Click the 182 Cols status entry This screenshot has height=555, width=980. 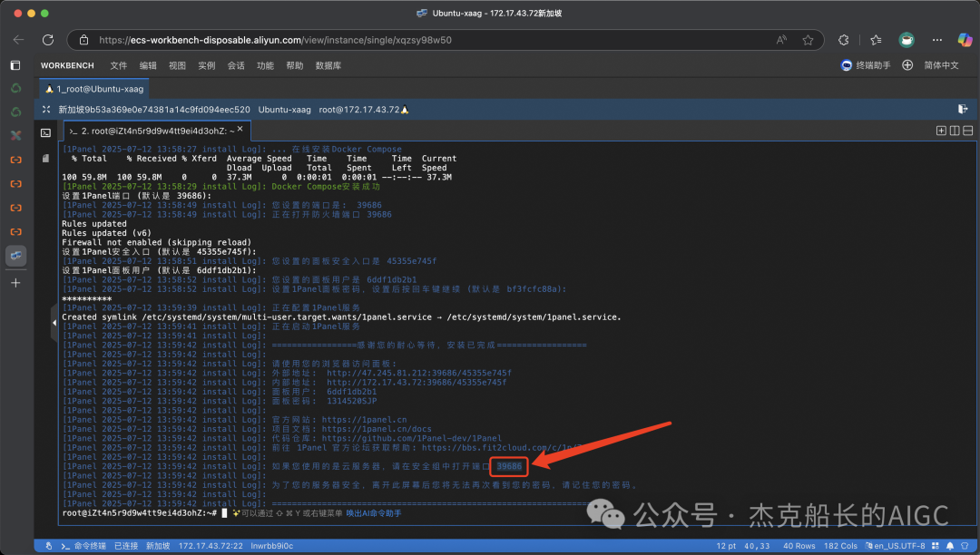(840, 546)
